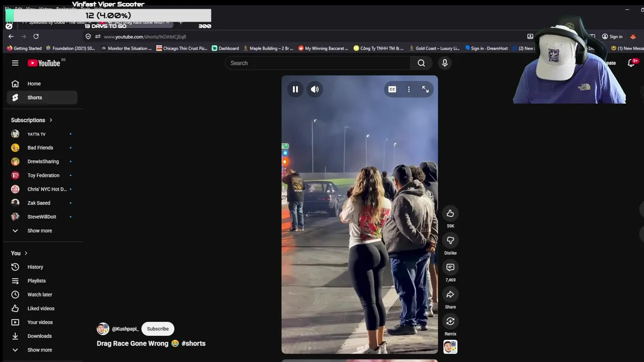Click the Công Ty TNHH TM bookmark
This screenshot has width=644, height=362.
(378, 48)
